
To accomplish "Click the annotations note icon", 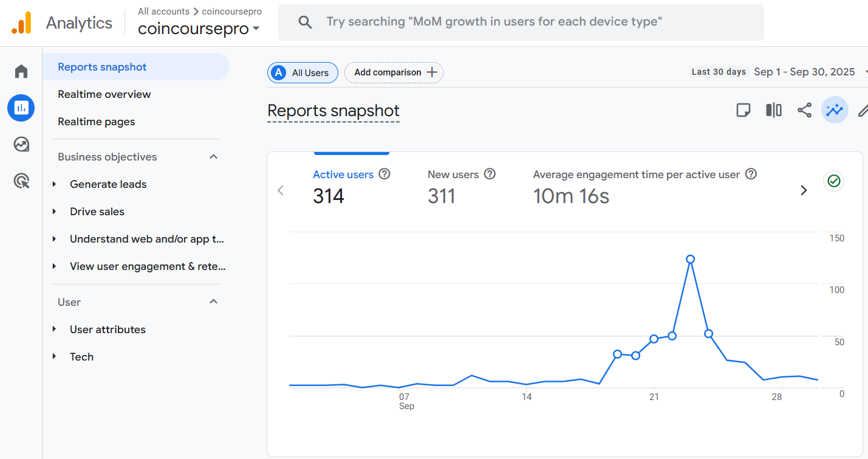I will coord(743,110).
